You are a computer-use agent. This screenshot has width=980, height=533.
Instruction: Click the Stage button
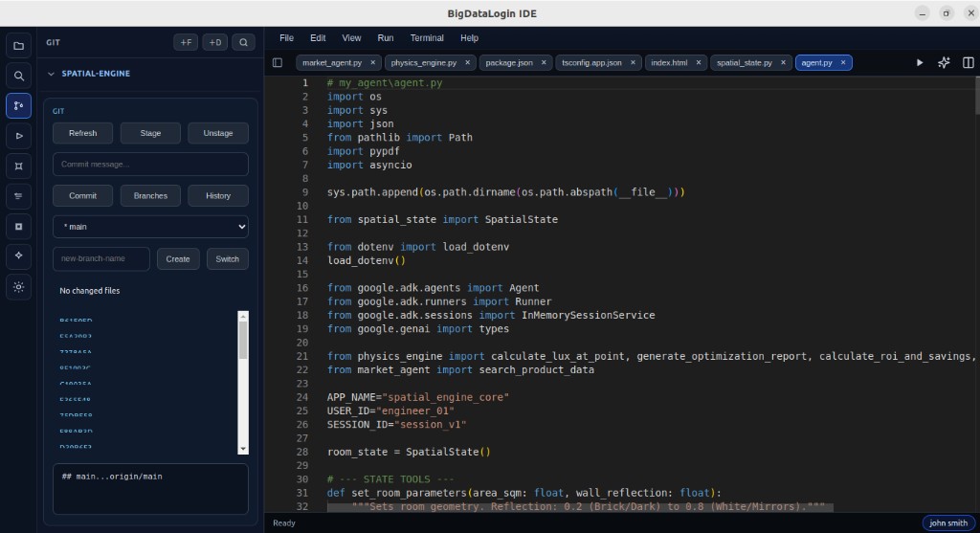150,133
